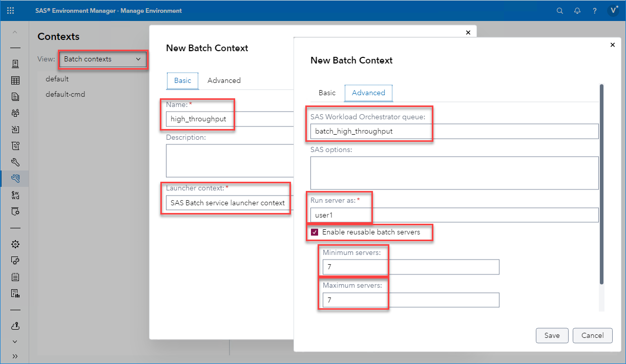Switch to the Basic tab
626x364 pixels.
(326, 93)
